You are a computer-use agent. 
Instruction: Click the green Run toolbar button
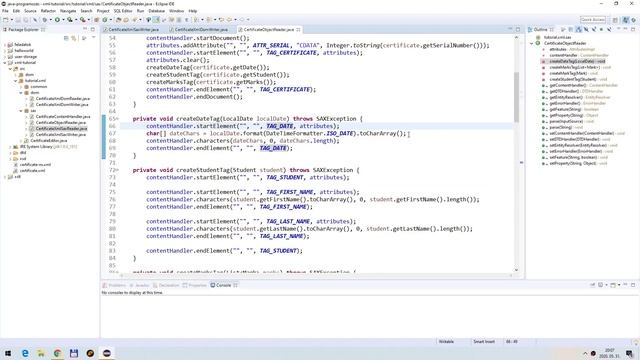tap(57, 20)
